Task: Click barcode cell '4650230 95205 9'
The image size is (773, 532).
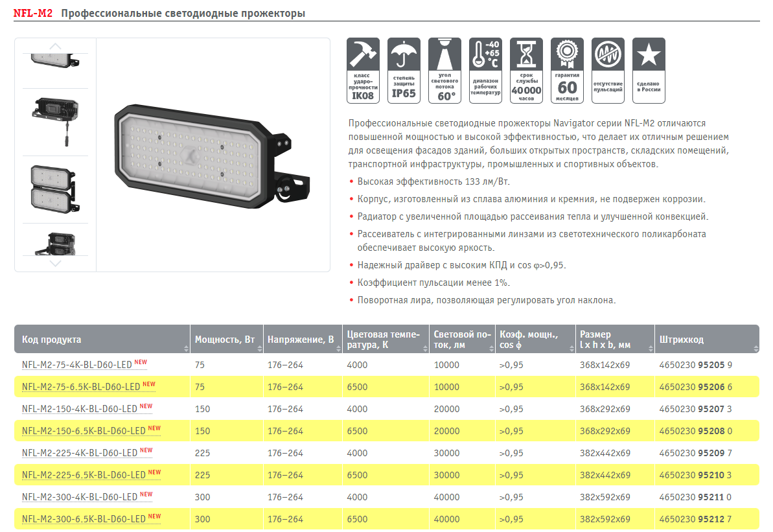Action: [x=696, y=365]
